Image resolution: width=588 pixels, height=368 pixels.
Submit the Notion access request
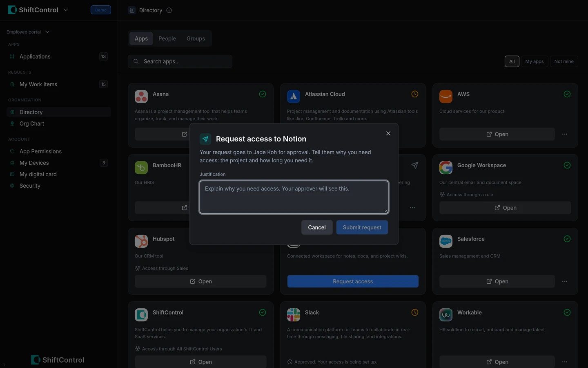tap(362, 227)
